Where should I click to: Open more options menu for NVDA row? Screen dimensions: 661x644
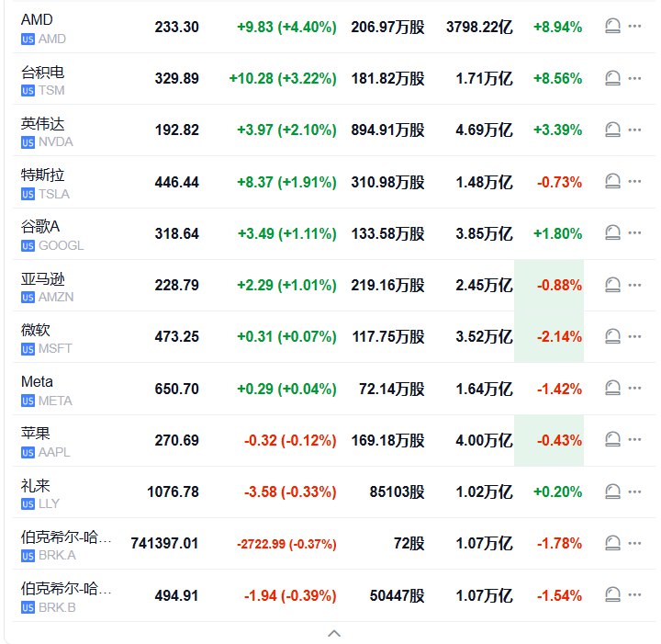click(x=634, y=130)
